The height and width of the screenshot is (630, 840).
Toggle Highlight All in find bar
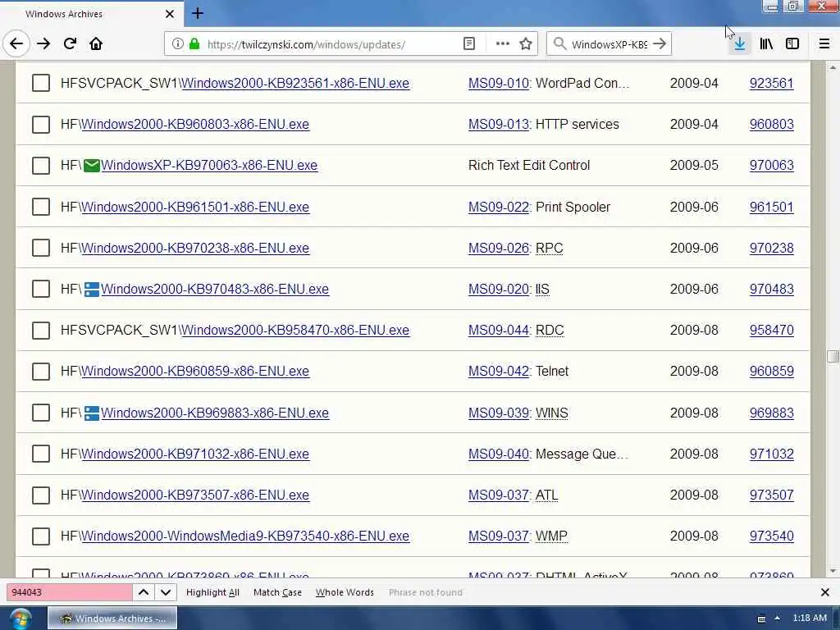(x=212, y=592)
